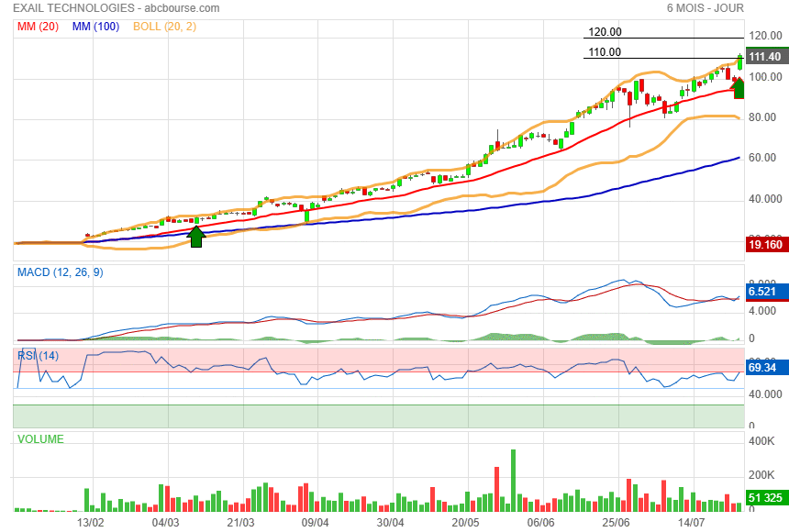Click the 21/03 date axis label
789x532 pixels.
(240, 522)
